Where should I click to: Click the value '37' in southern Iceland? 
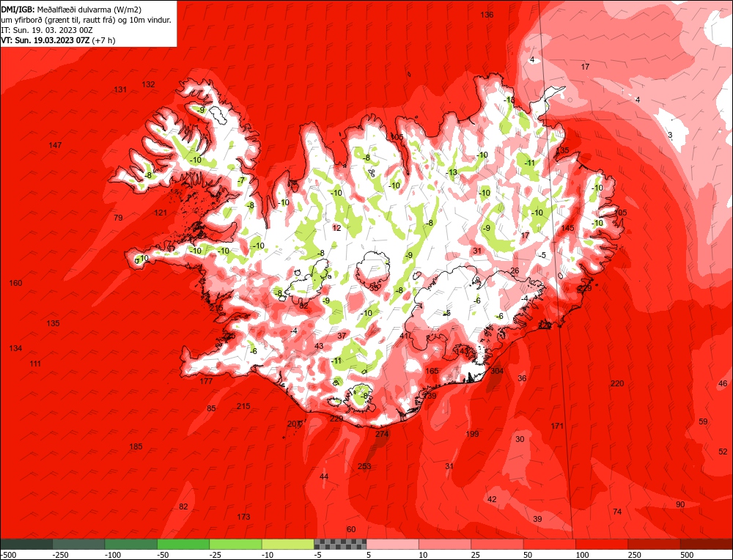coord(342,336)
